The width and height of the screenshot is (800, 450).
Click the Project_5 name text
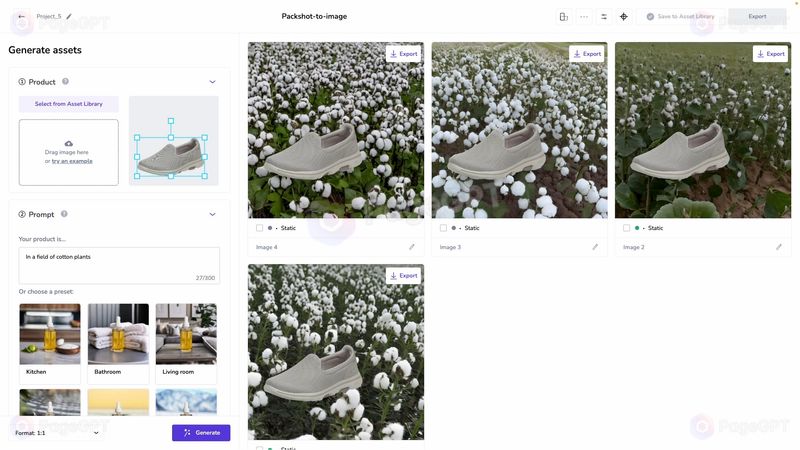tap(48, 16)
